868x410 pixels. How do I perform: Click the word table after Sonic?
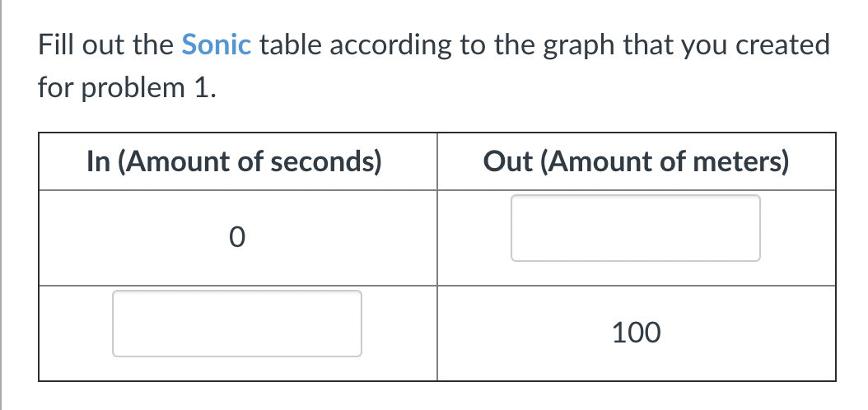[x=290, y=44]
